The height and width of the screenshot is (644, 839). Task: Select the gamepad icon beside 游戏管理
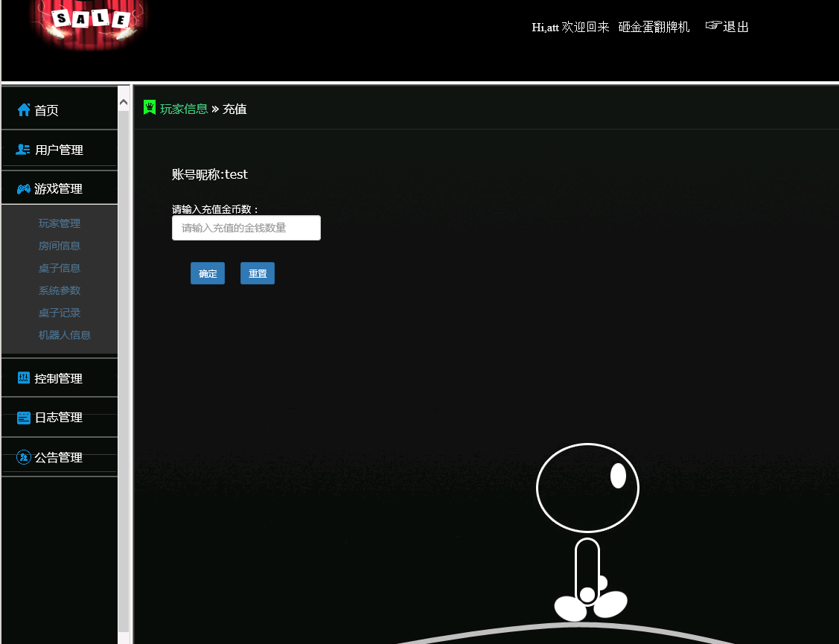(x=23, y=188)
